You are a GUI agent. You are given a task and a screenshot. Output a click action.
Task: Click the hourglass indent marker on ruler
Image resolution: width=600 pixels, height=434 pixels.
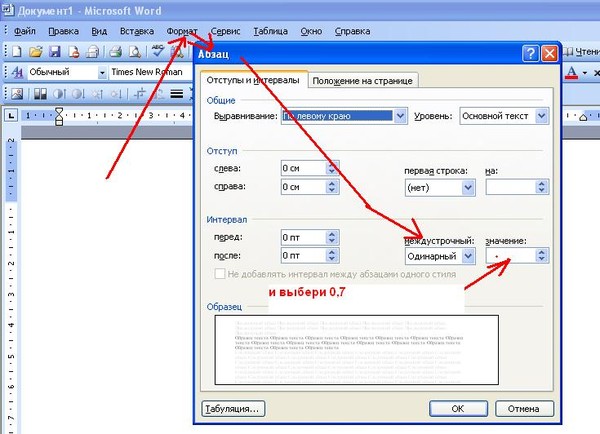pos(59,116)
